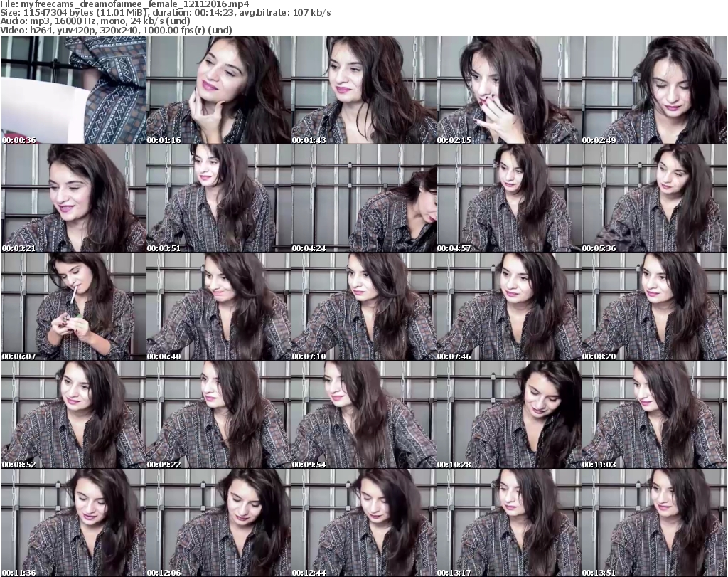Screen dimensions: 728x577
Task: Open the frame stamped 00:03:21
Action: 73,198
